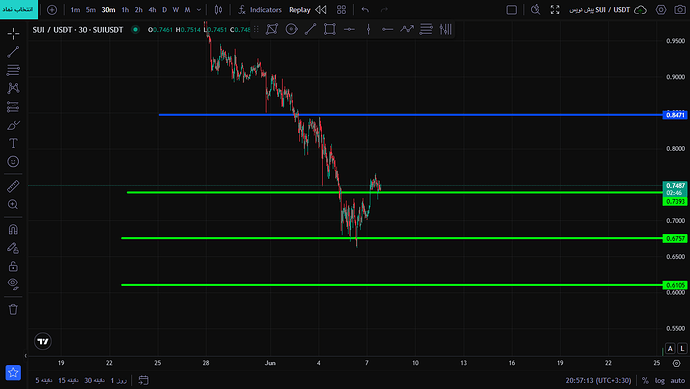690x389 pixels.
Task: Click the SUI / USDT · 30 symbol legend
Action: pos(78,30)
